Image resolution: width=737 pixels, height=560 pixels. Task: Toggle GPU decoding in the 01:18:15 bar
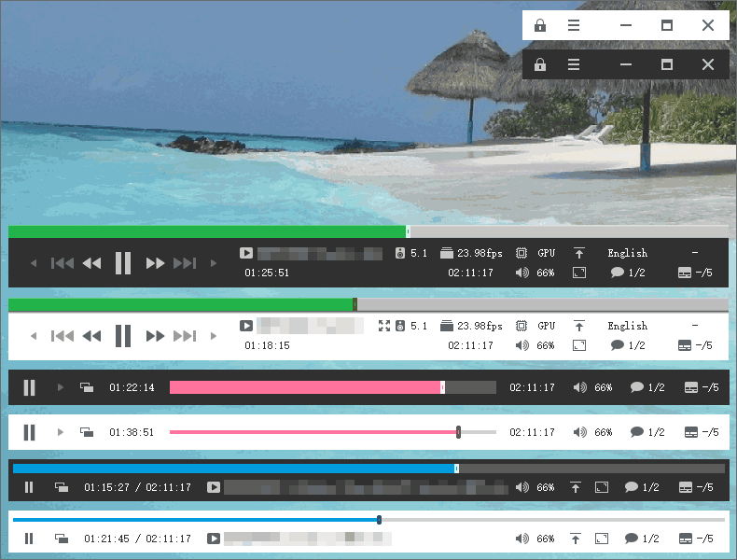pyautogui.click(x=535, y=326)
